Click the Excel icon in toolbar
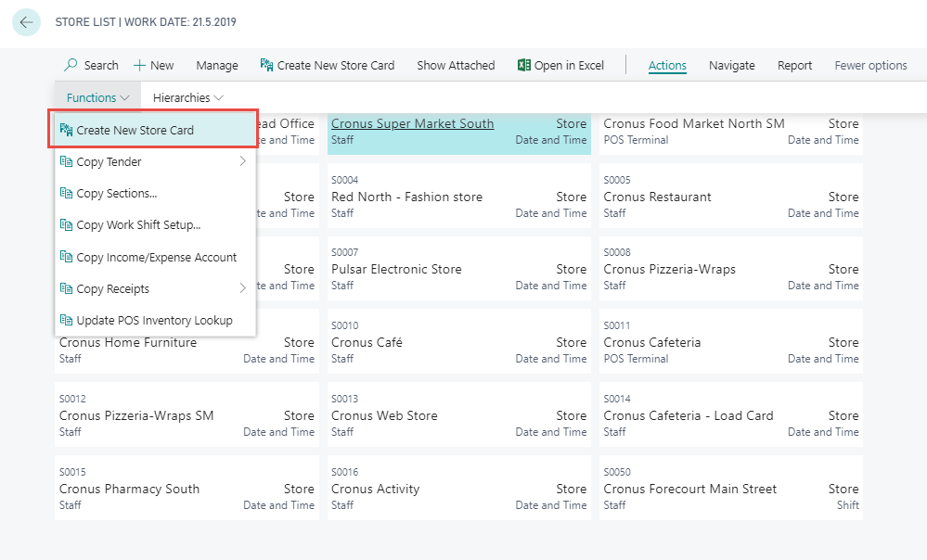 point(524,65)
